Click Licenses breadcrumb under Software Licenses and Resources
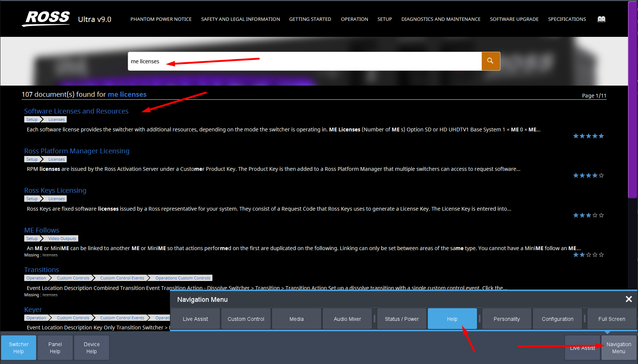The width and height of the screenshot is (638, 364). [56, 119]
